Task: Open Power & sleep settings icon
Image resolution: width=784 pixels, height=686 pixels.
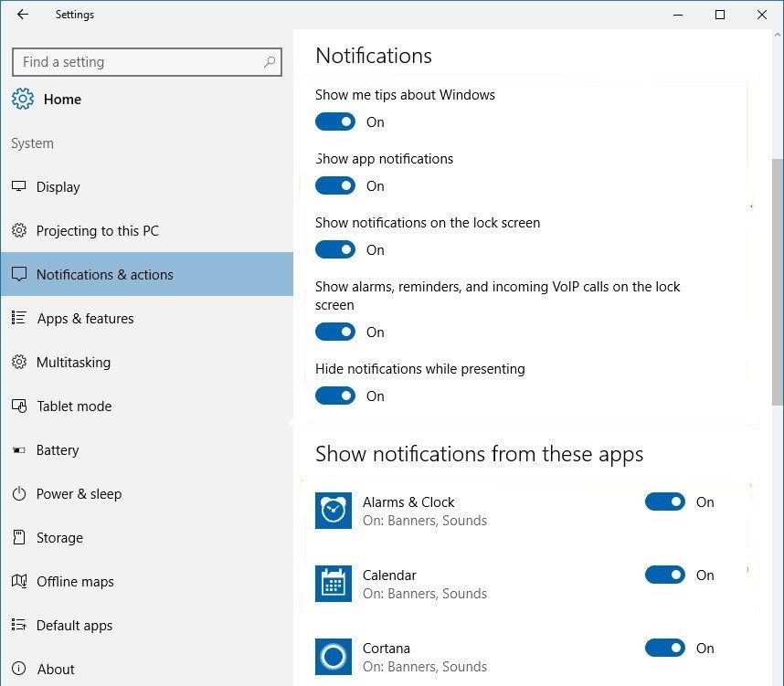Action: tap(19, 493)
